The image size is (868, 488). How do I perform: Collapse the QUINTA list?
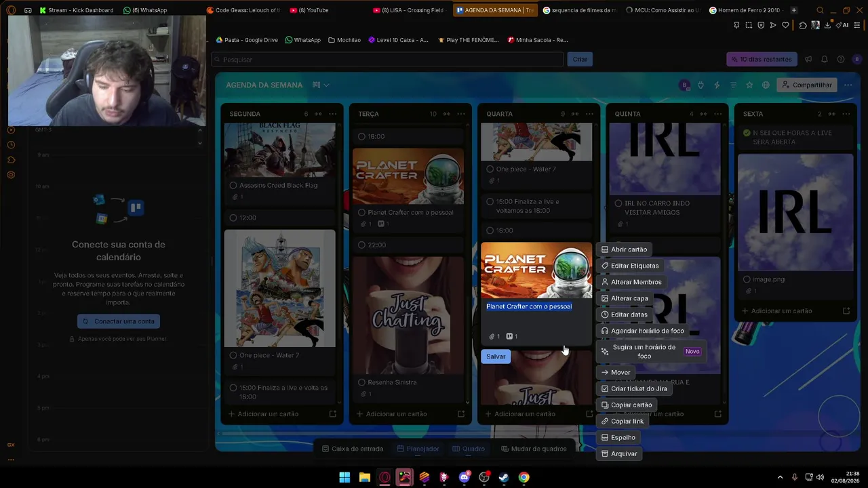pos(703,114)
